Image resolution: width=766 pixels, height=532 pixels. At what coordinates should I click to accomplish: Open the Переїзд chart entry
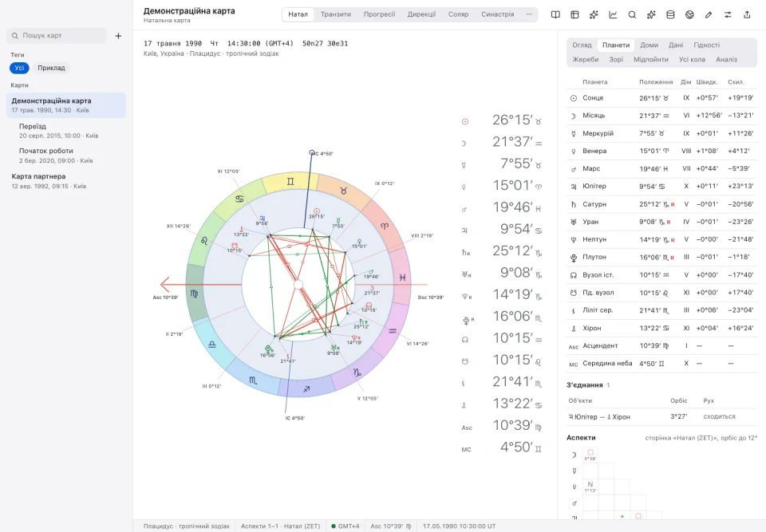[66, 131]
